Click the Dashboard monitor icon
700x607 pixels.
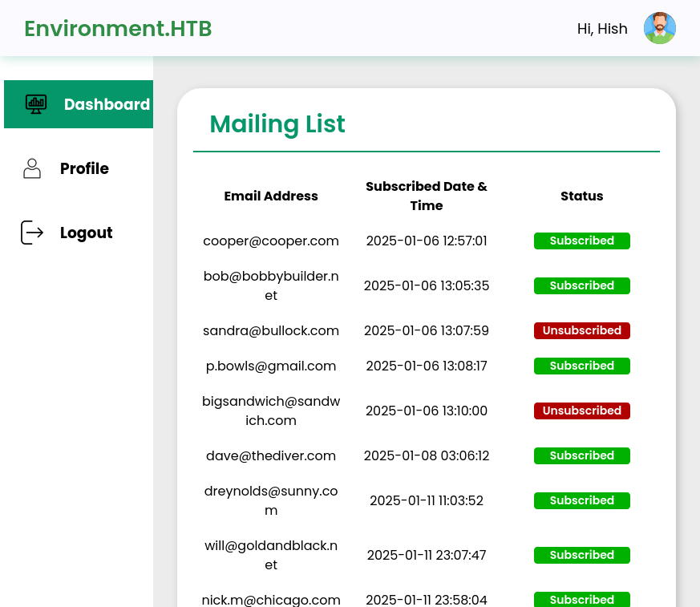coord(36,104)
